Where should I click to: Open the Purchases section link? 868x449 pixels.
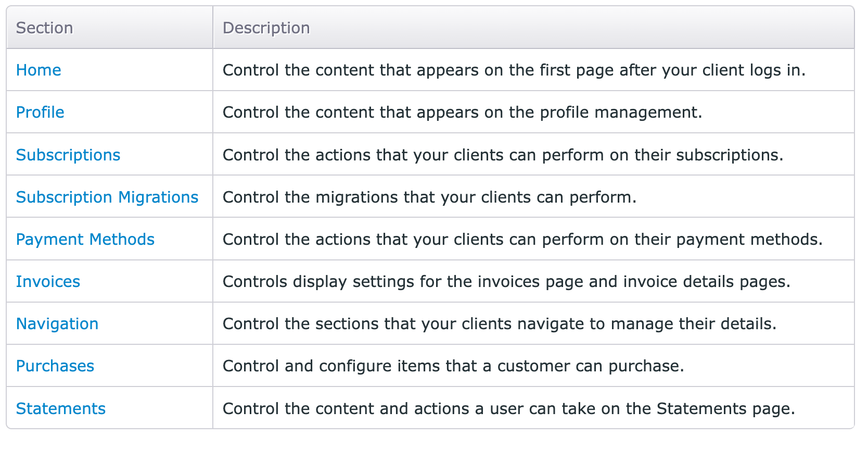[x=55, y=366]
